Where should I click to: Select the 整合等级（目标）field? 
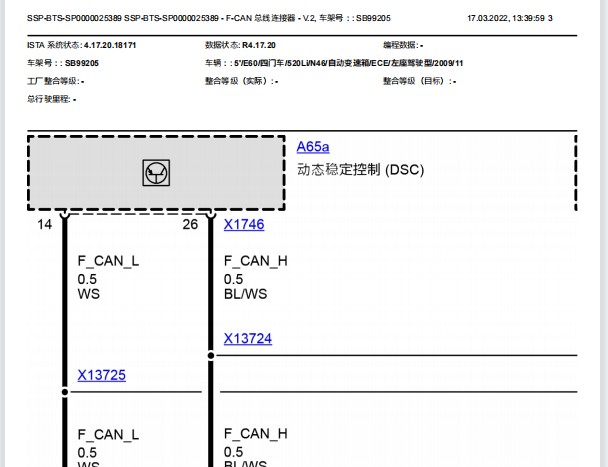(x=420, y=81)
